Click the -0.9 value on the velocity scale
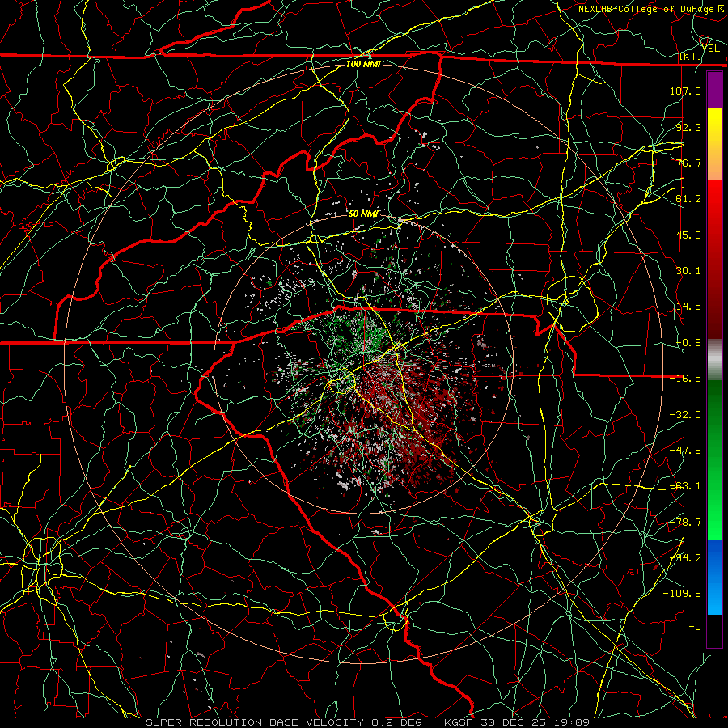This screenshot has width=728, height=728. point(688,343)
